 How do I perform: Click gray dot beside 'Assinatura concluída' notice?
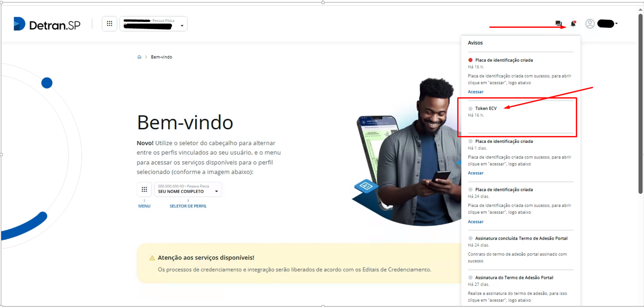click(x=470, y=238)
